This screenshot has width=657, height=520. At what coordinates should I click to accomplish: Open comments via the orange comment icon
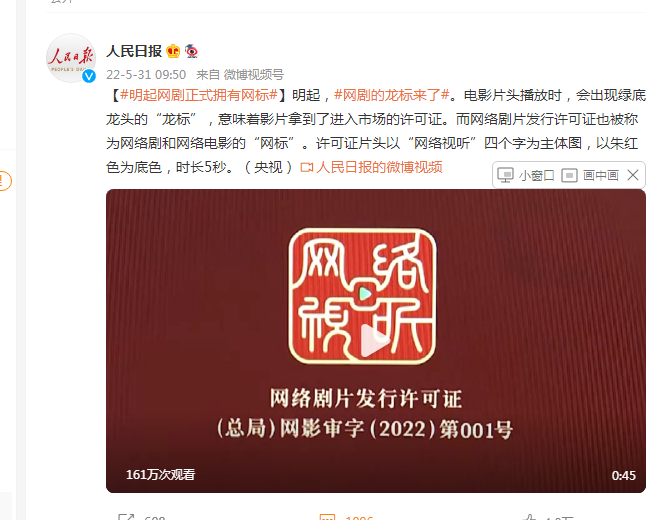(327, 517)
